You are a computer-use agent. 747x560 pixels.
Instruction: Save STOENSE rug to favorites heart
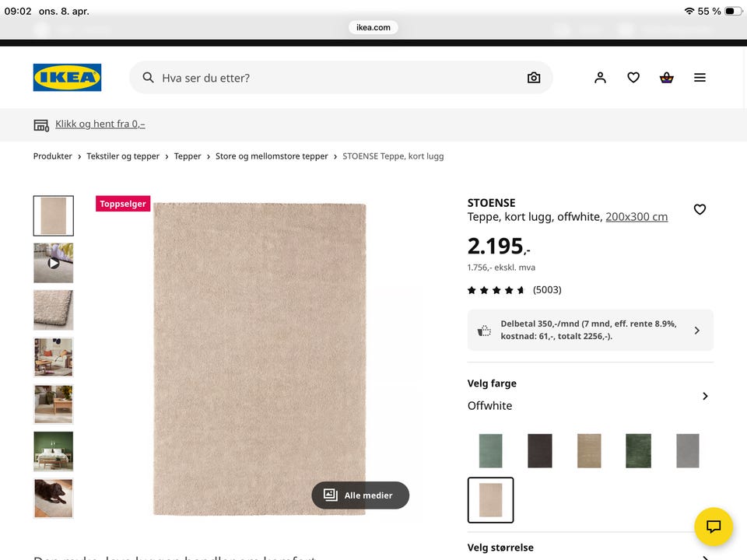point(700,209)
